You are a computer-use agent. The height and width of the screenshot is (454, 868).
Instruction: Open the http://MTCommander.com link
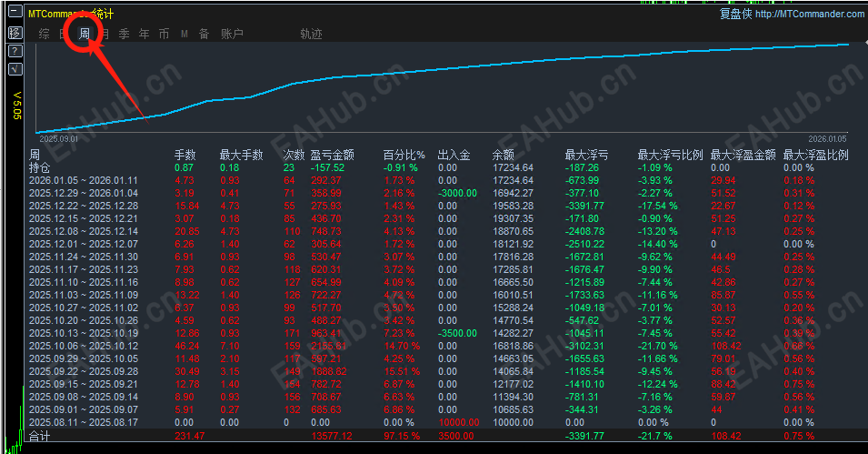pyautogui.click(x=809, y=14)
